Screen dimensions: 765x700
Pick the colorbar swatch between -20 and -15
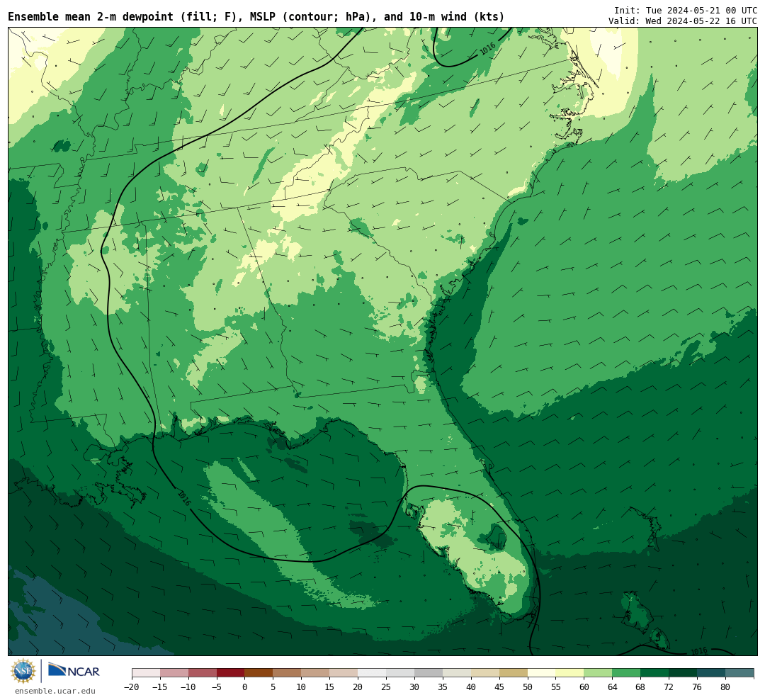[146, 673]
